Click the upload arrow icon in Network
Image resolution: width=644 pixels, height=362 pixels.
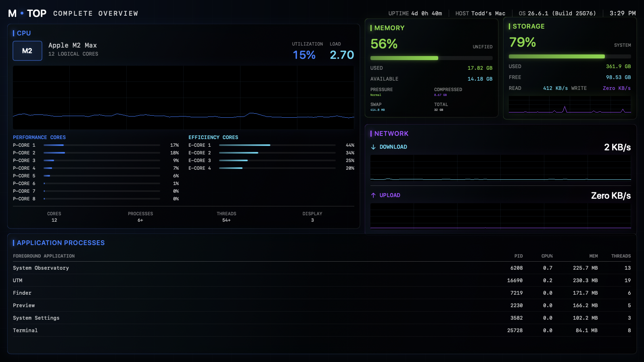point(373,196)
